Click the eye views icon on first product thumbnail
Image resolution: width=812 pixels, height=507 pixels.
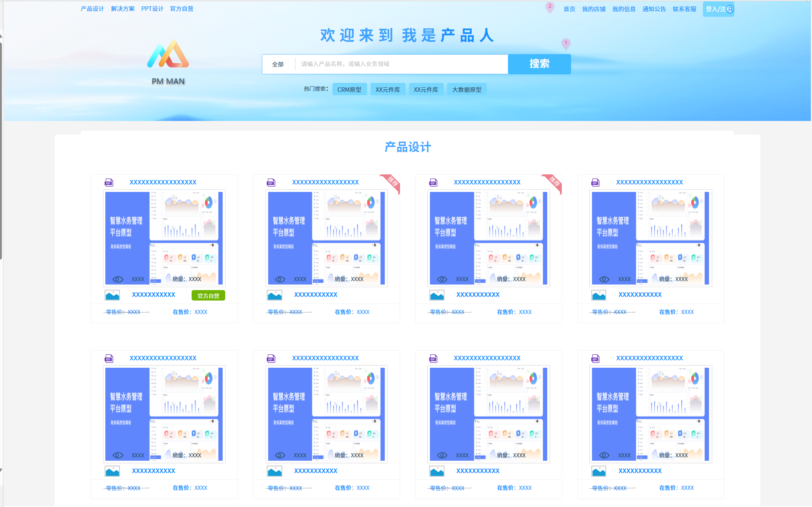118,279
